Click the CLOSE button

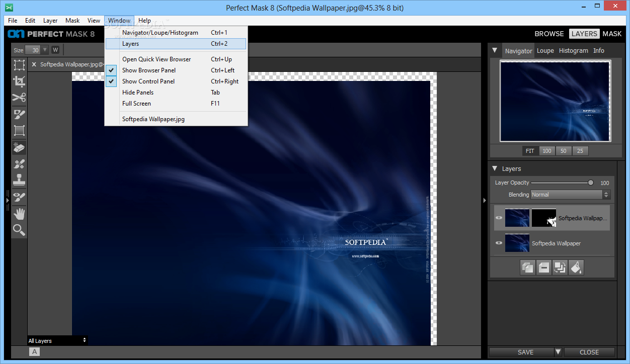pos(589,352)
